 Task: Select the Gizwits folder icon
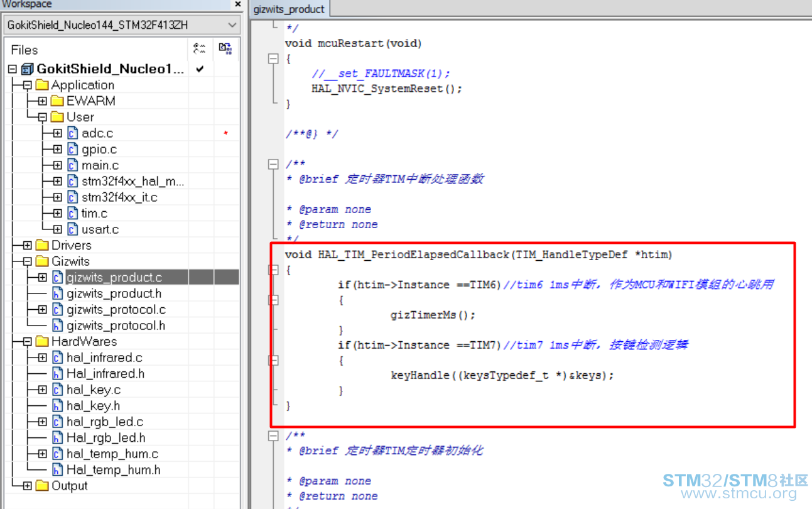tap(42, 261)
